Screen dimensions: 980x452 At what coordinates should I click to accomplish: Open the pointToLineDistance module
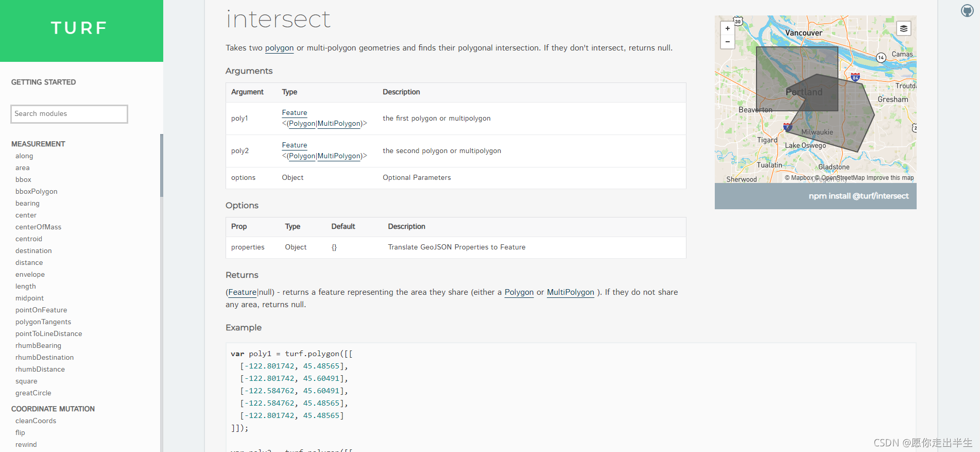[x=49, y=333]
